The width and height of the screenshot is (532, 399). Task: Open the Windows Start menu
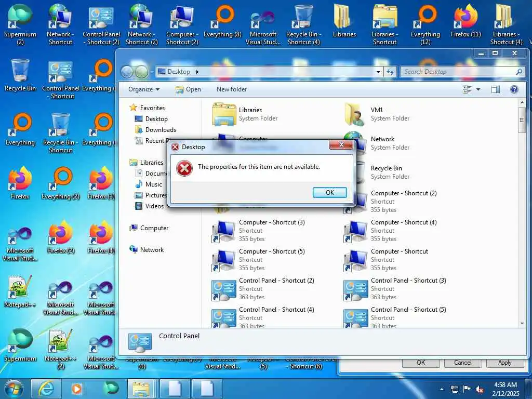point(14,389)
